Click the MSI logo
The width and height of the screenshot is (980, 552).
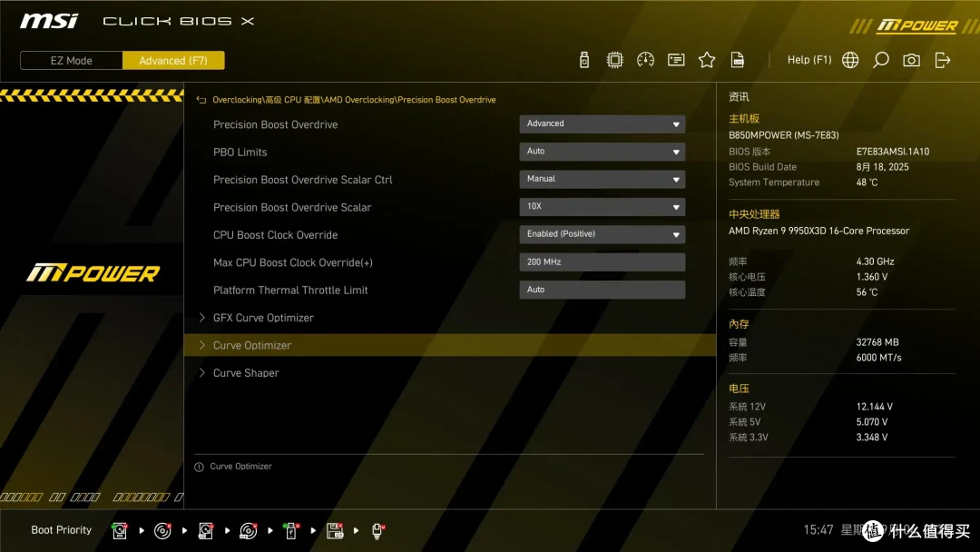coord(49,21)
